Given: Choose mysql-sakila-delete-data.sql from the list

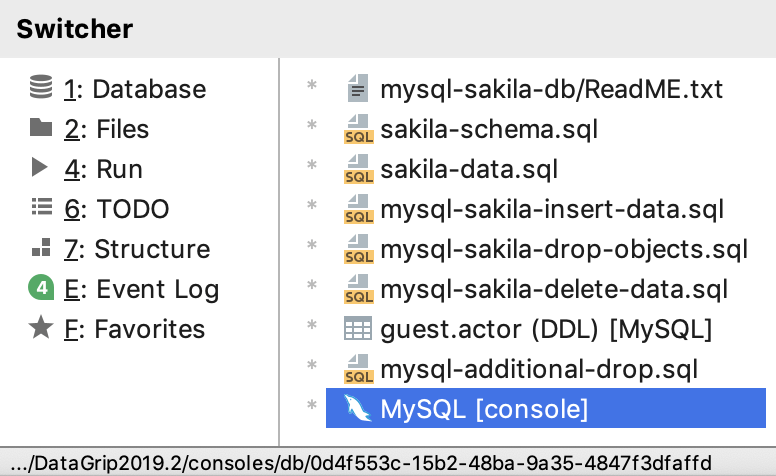Looking at the screenshot, I should [x=554, y=290].
